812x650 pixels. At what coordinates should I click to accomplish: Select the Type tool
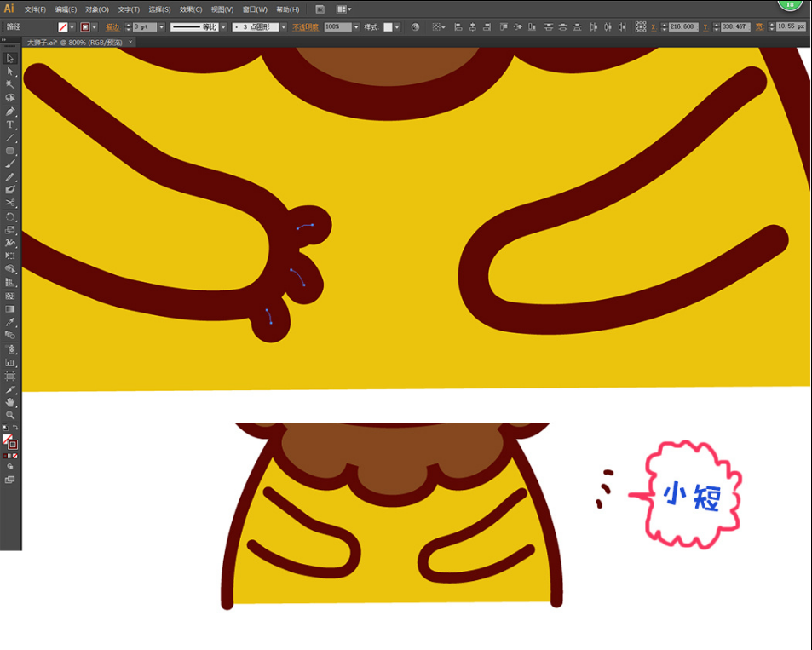(10, 124)
